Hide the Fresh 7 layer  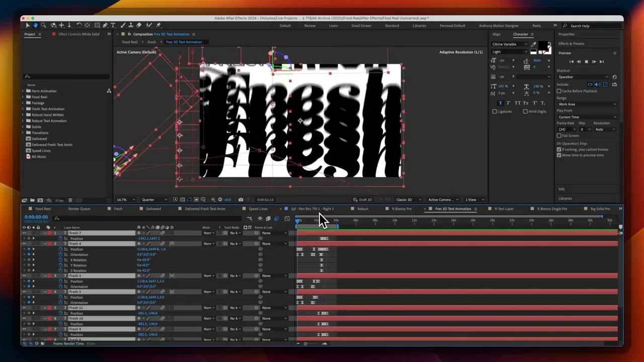[24, 233]
